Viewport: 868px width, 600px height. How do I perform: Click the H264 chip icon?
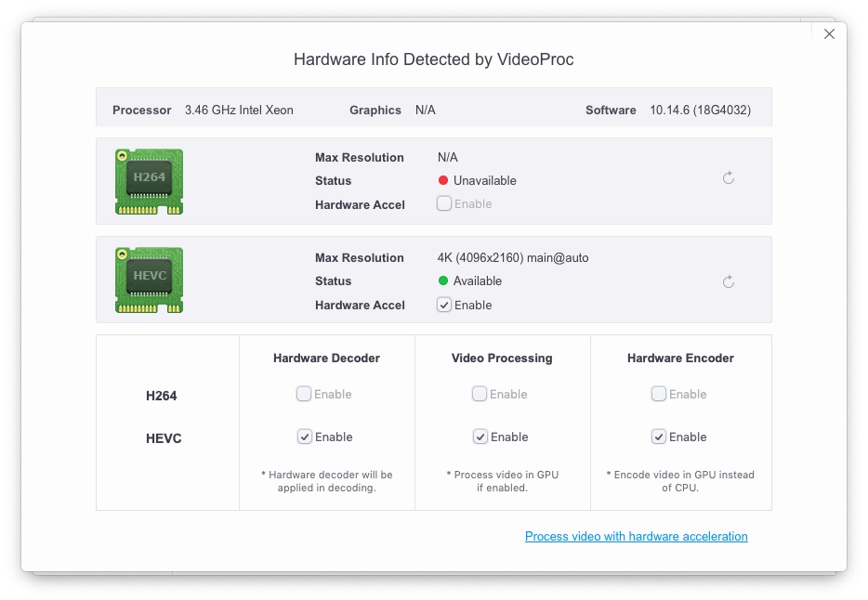(149, 181)
